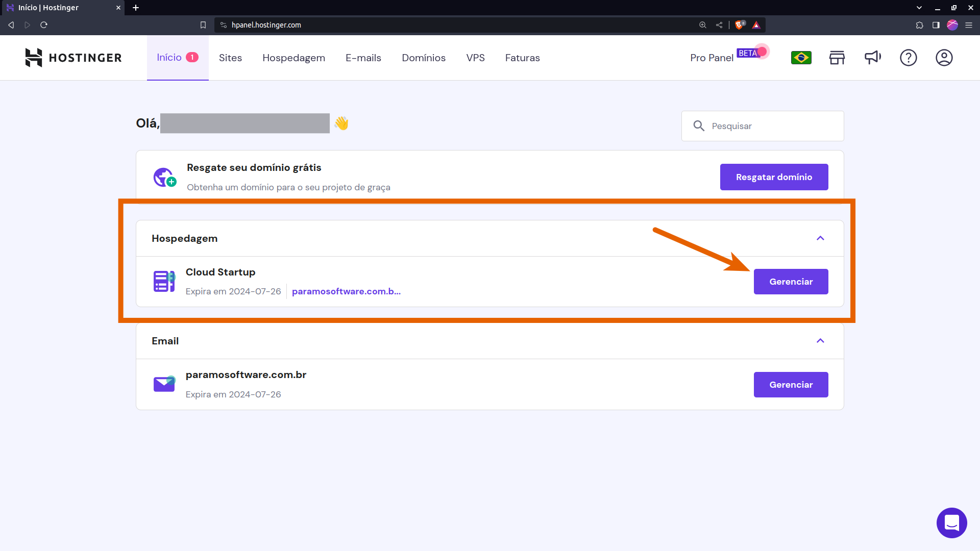Reload the page

click(44, 25)
